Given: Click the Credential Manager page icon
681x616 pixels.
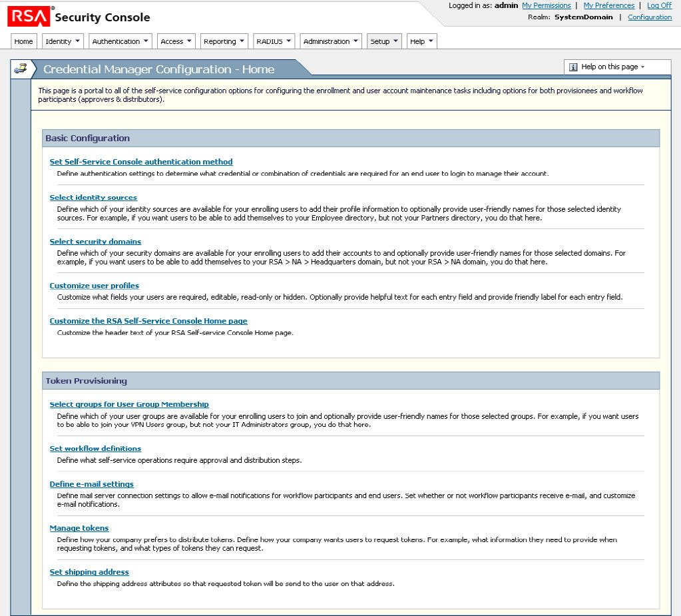Looking at the screenshot, I should click(x=21, y=69).
